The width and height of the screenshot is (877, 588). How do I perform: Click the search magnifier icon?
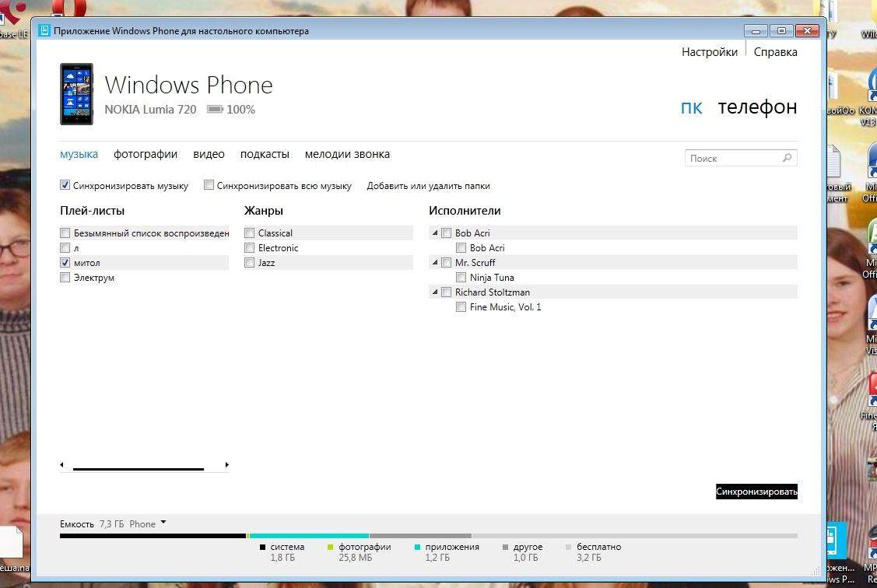pos(788,158)
